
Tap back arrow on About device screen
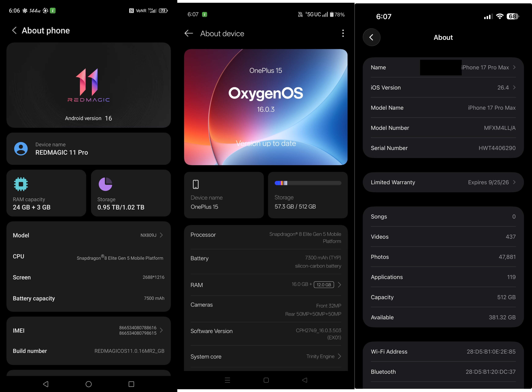tap(189, 33)
